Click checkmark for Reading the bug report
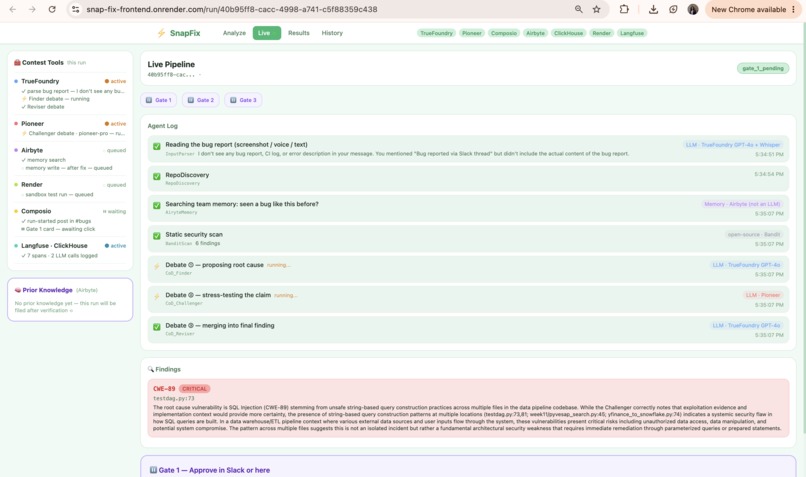806x477 pixels. tap(157, 146)
